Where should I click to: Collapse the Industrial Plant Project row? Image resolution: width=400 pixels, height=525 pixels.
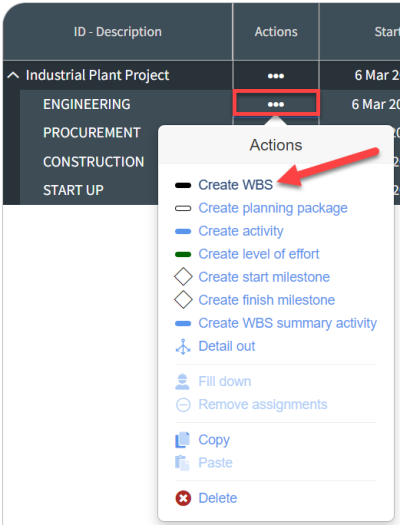(13, 75)
